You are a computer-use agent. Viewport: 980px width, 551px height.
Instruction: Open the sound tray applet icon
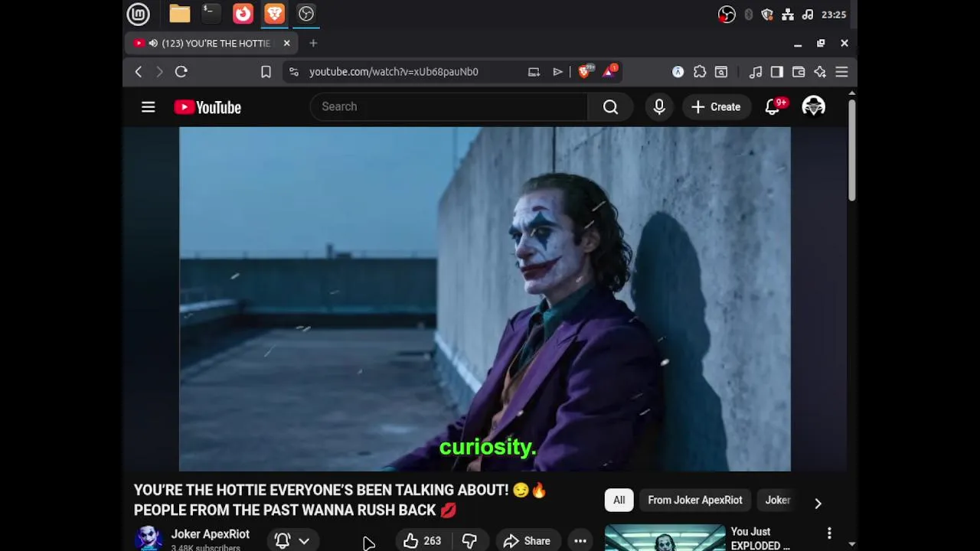point(808,15)
